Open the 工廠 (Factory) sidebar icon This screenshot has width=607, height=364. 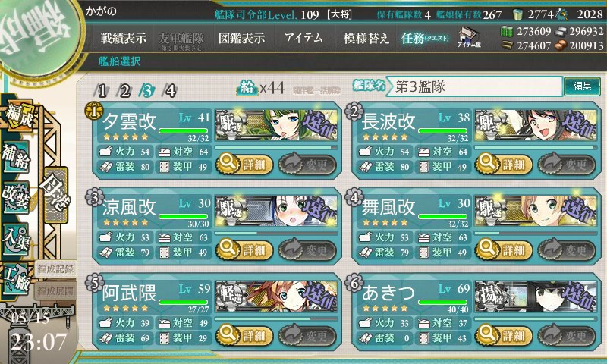pos(16,279)
